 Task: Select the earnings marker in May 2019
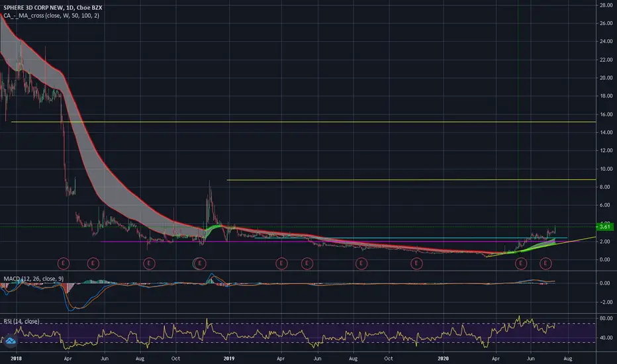tap(307, 263)
